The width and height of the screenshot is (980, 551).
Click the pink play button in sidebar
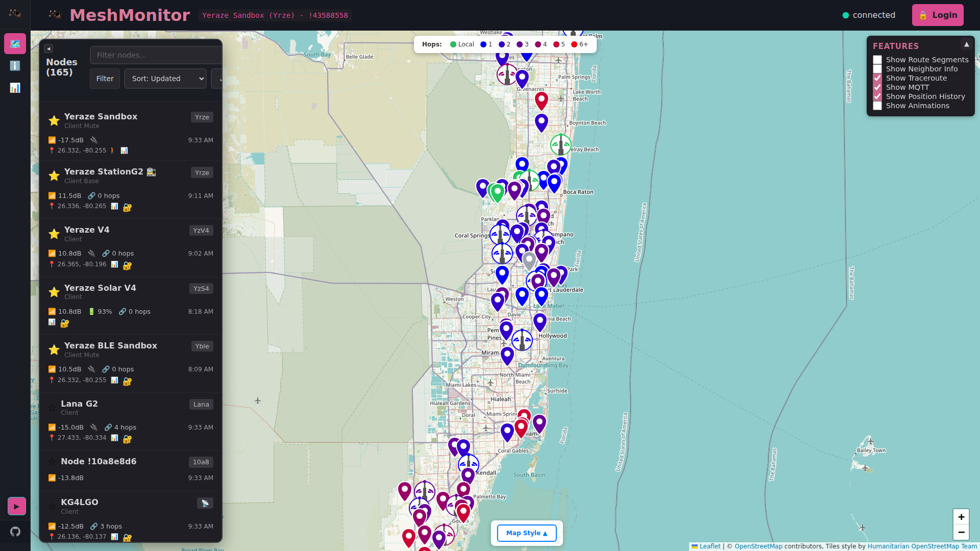click(16, 506)
